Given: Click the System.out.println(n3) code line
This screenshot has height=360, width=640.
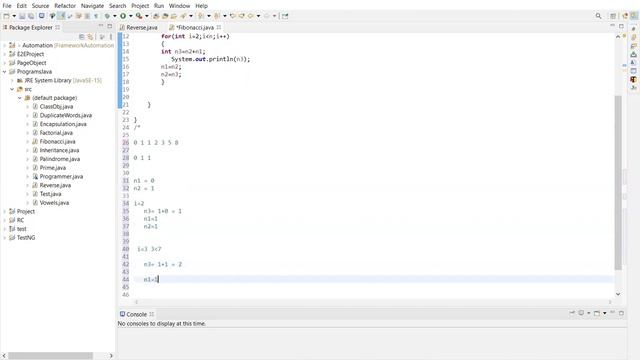Looking at the screenshot, I should pos(211,59).
